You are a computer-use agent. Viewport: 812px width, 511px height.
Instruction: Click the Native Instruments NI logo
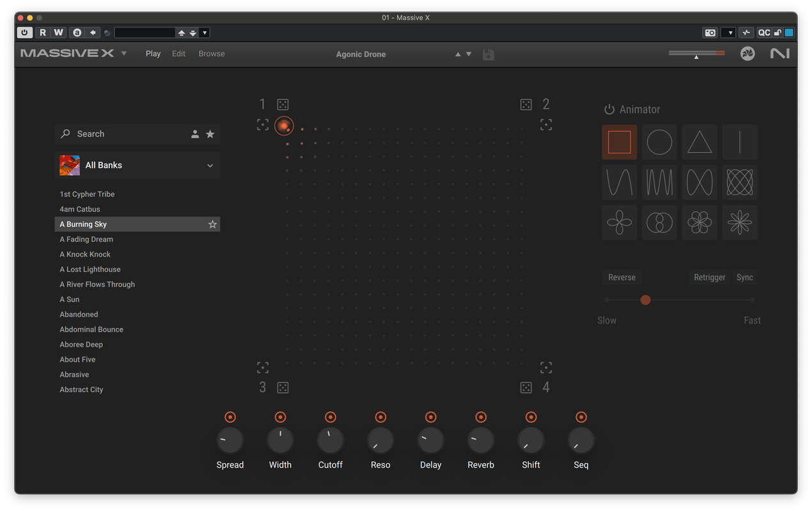coord(780,54)
